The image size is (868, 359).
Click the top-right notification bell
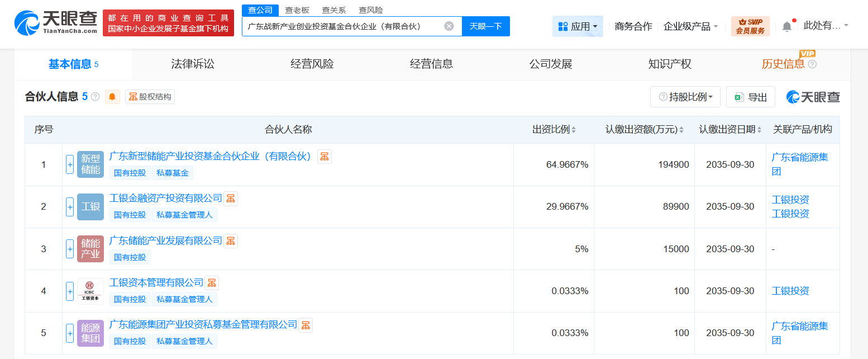click(788, 25)
